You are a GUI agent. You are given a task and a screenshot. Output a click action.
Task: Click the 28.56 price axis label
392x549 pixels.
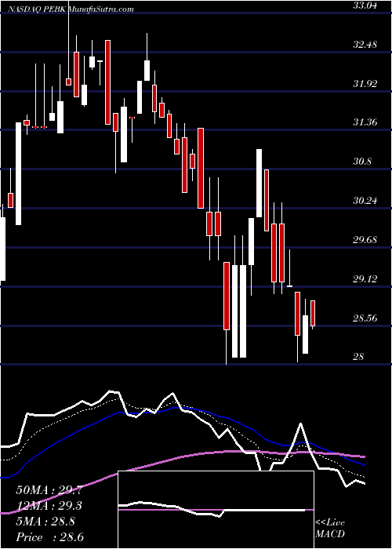pyautogui.click(x=366, y=318)
